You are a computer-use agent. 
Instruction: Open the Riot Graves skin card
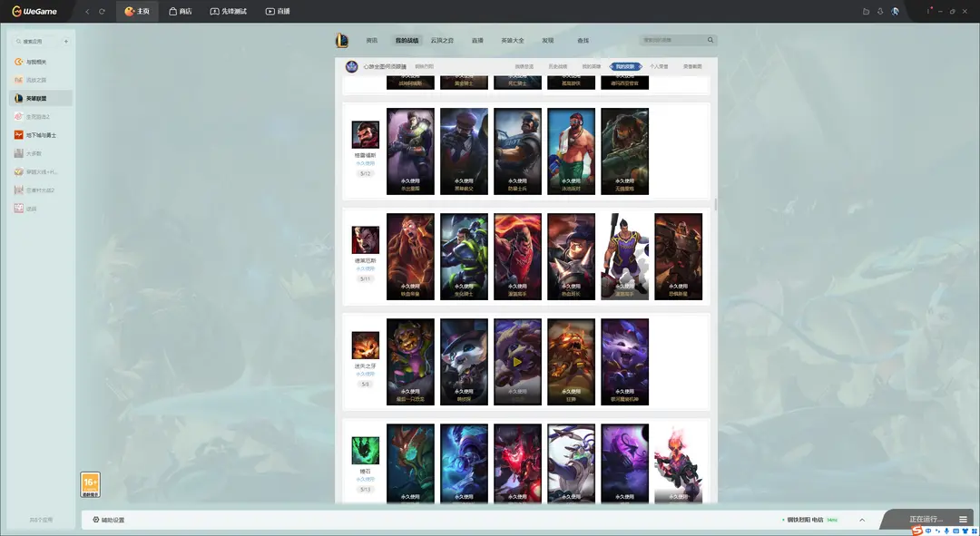[517, 151]
